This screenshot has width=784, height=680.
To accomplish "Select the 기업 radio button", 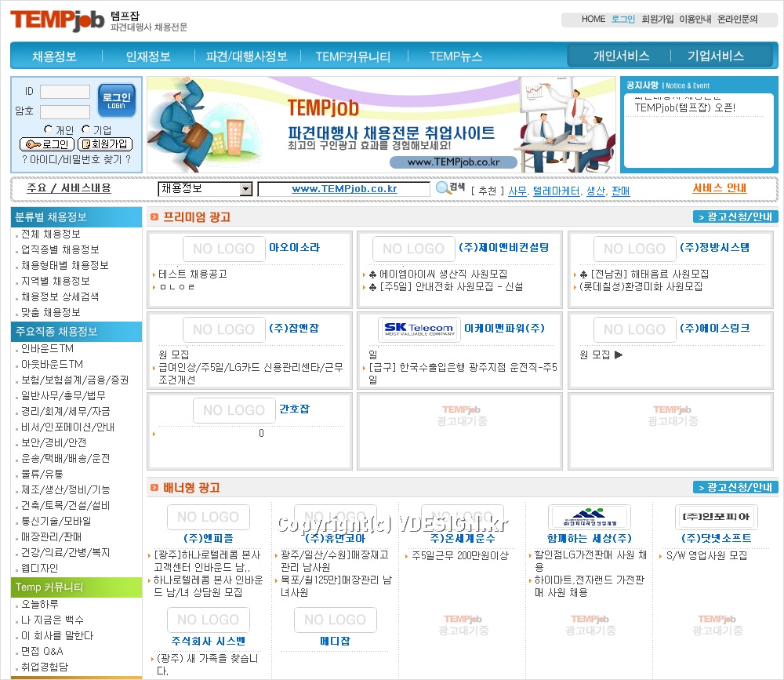I will 86,129.
